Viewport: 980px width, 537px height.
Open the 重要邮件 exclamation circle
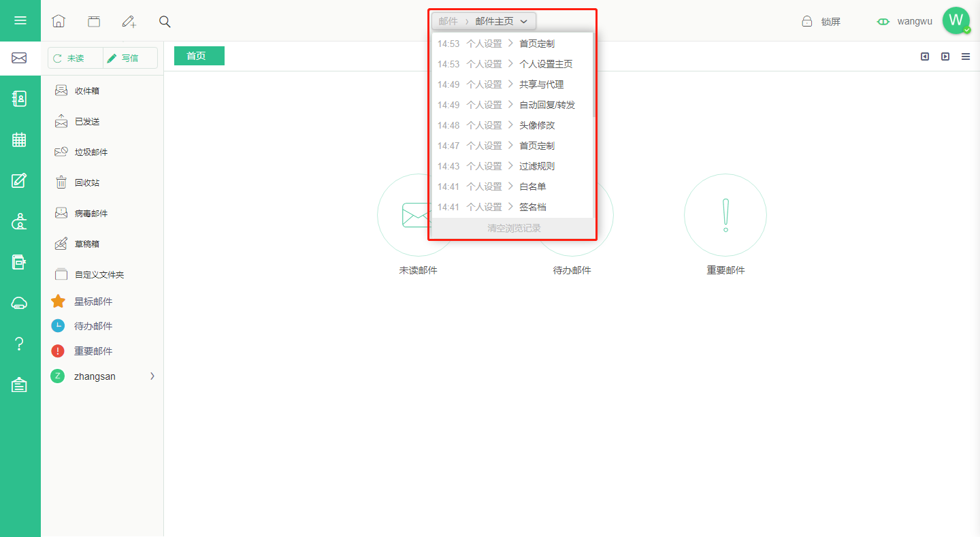click(725, 215)
